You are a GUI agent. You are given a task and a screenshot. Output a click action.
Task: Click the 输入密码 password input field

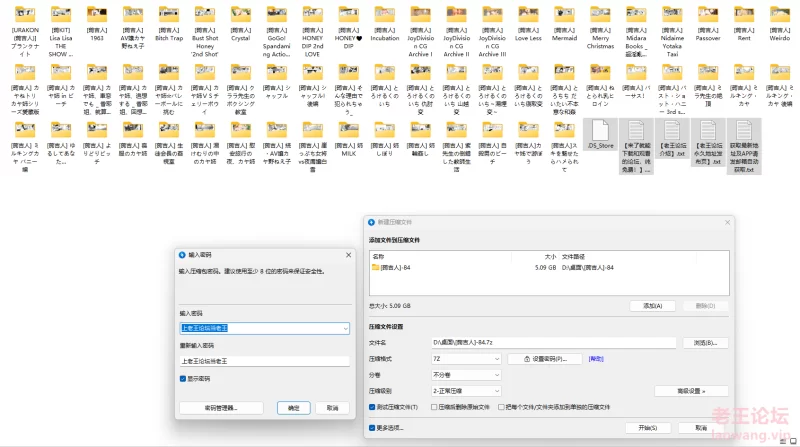[264, 329]
